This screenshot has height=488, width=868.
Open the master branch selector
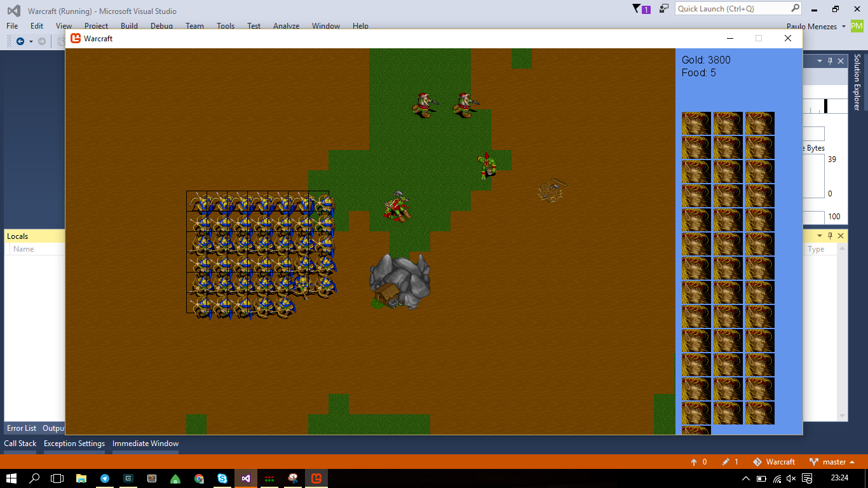832,462
